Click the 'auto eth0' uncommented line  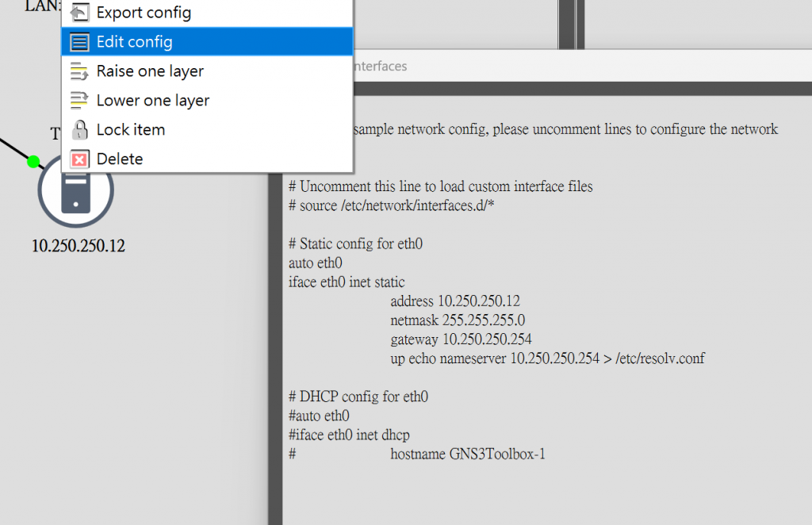click(316, 263)
